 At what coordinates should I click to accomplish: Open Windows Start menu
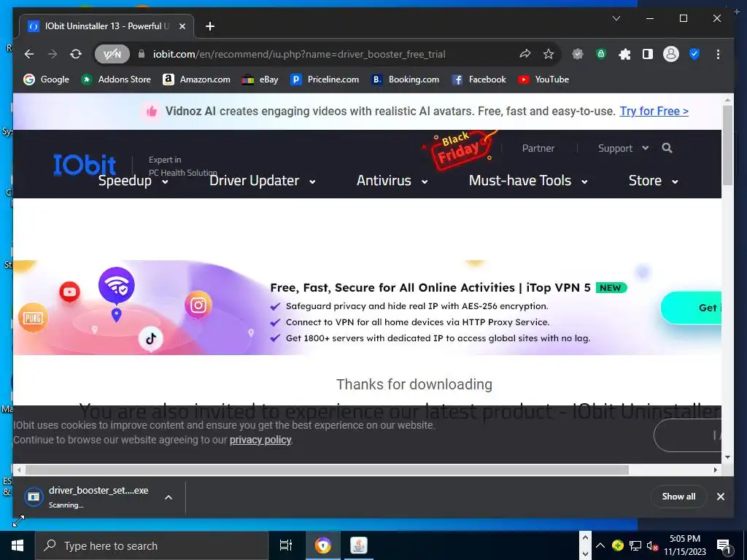(18, 545)
